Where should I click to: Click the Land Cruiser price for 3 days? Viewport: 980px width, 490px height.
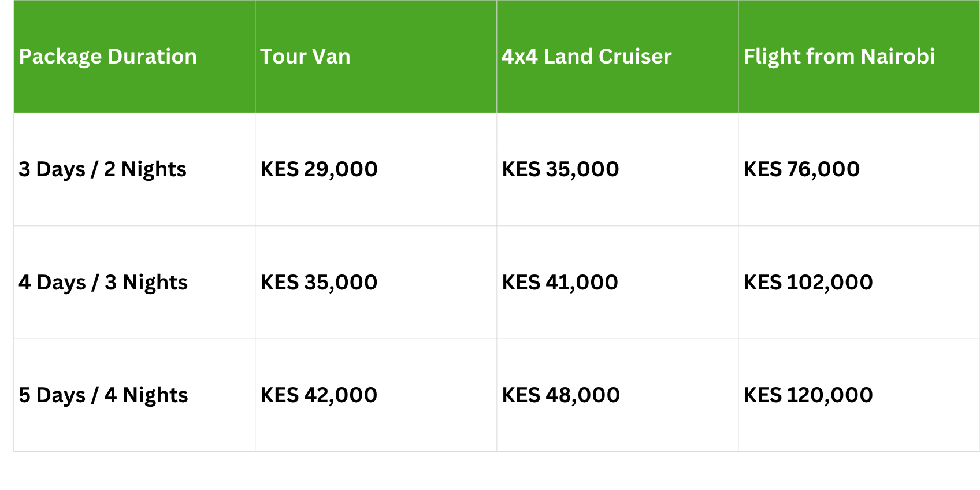(560, 169)
